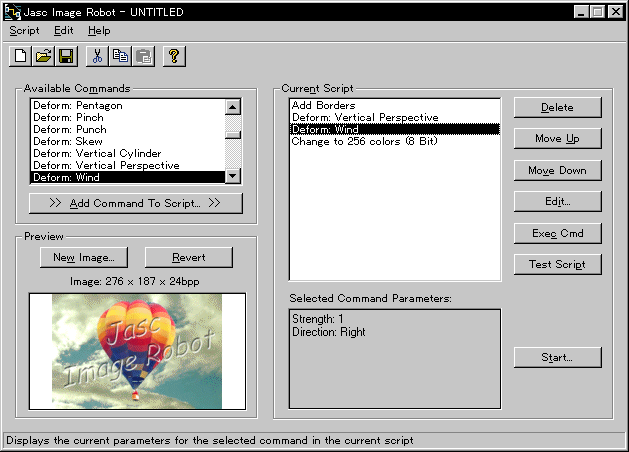The image size is (629, 452).
Task: Click the Test Script button
Action: point(558,264)
